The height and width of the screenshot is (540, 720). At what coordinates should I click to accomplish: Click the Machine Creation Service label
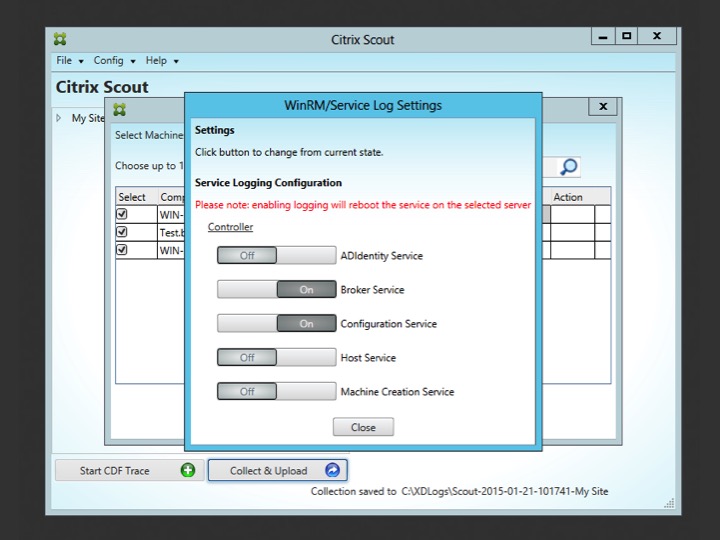tap(397, 392)
